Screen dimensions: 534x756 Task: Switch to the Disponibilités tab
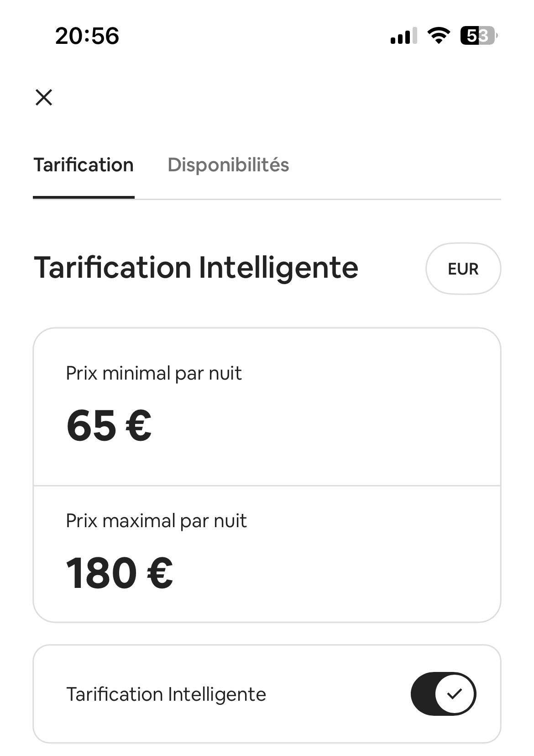[228, 165]
